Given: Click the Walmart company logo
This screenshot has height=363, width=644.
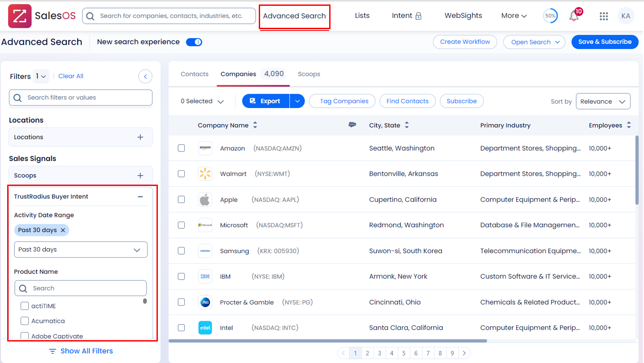Looking at the screenshot, I should coord(205,174).
